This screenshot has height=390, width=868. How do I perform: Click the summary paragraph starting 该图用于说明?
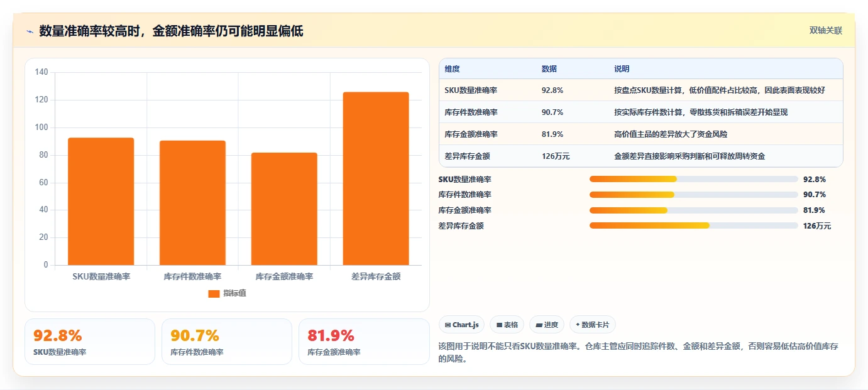pos(638,353)
